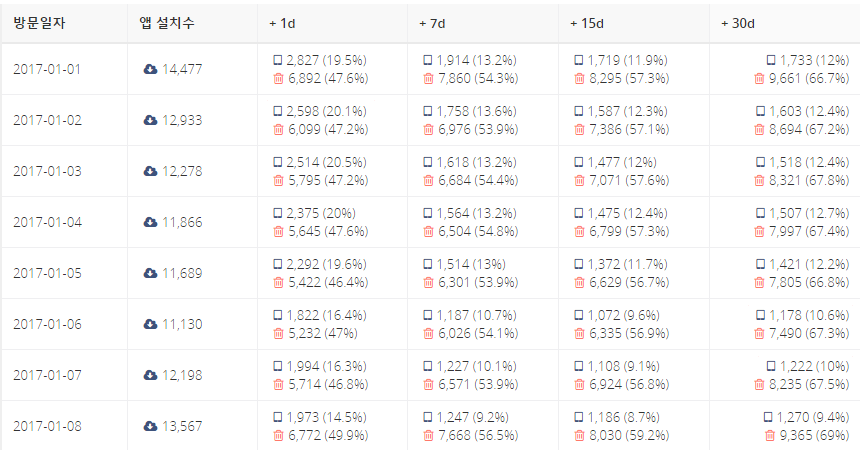This screenshot has height=450, width=861.
Task: Click the 2017-01-05 date cell
Action: [x=47, y=273]
